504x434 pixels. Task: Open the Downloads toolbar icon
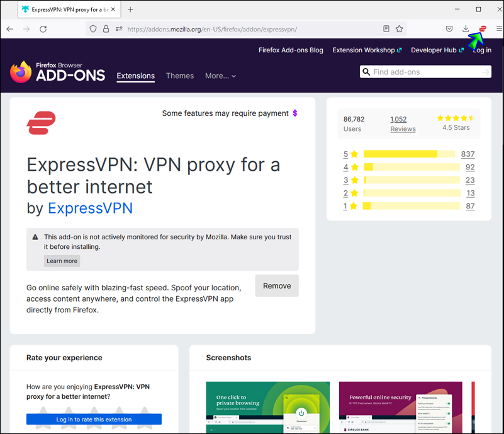pos(466,29)
